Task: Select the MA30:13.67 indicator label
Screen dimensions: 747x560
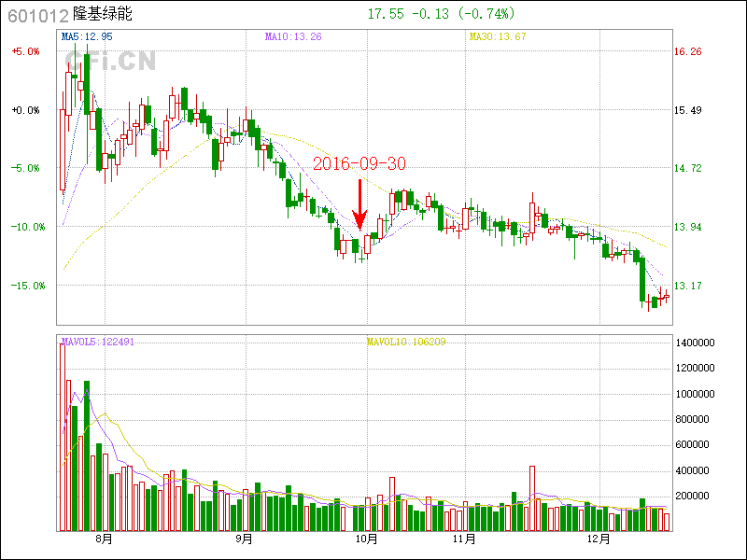Action: click(x=497, y=36)
